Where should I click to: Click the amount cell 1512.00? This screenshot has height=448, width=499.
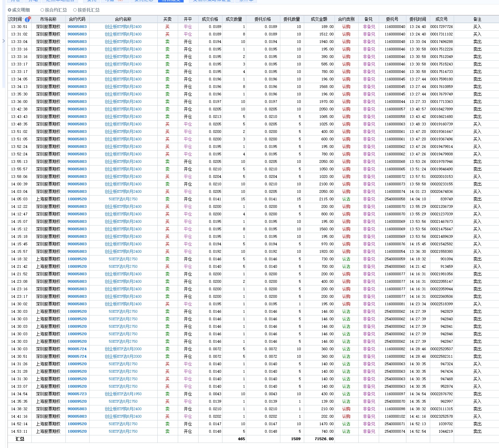click(x=326, y=34)
